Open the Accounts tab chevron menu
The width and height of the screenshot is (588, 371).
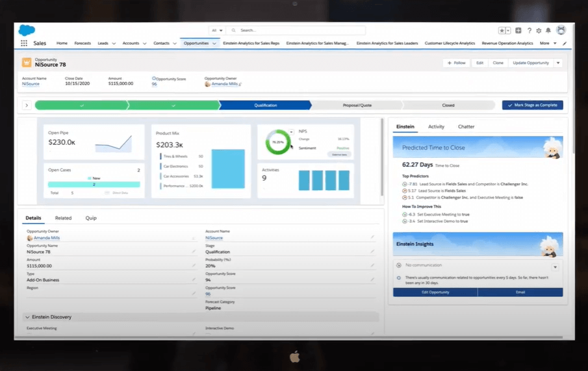coord(144,44)
